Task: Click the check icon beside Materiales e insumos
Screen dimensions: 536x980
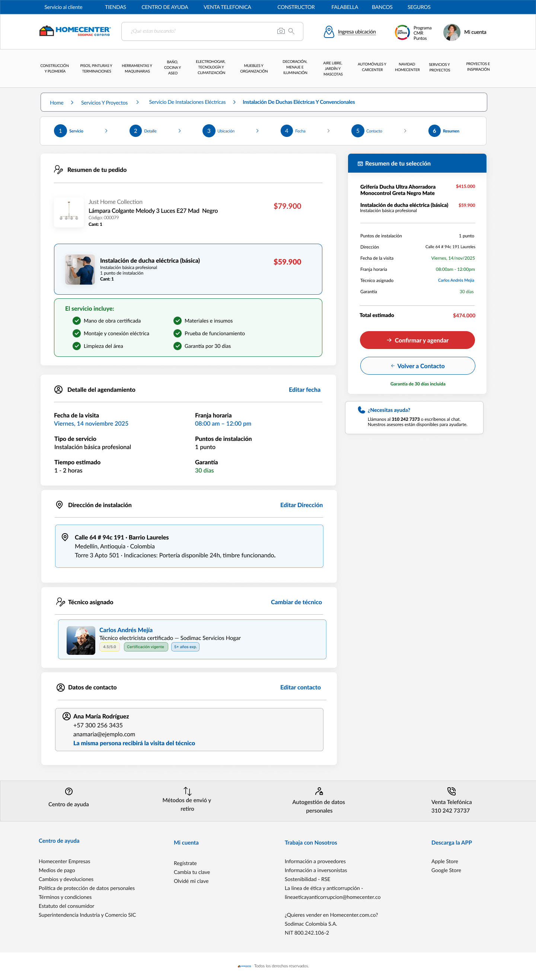Action: point(178,321)
